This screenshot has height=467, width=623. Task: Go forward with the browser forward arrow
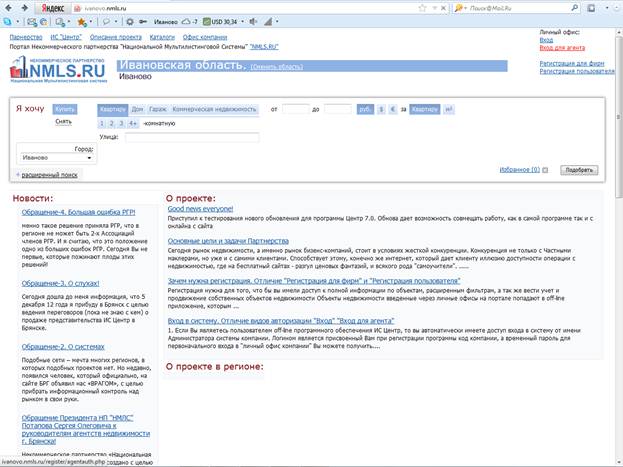coord(25,8)
